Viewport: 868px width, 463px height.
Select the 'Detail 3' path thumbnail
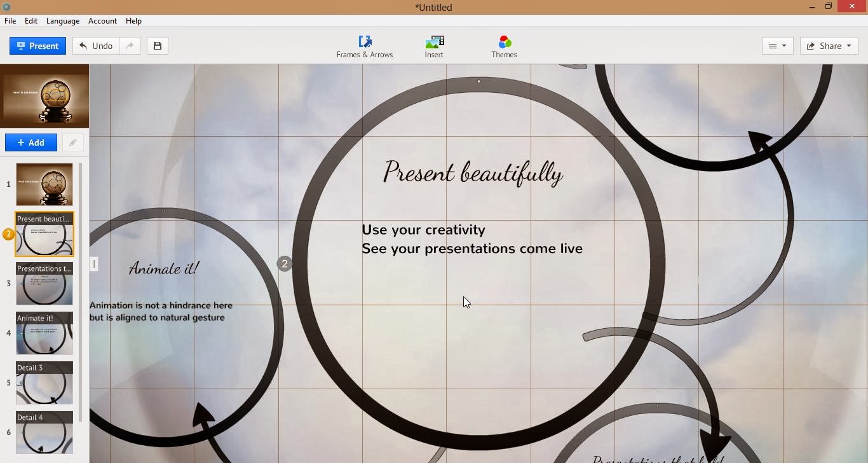click(x=44, y=383)
